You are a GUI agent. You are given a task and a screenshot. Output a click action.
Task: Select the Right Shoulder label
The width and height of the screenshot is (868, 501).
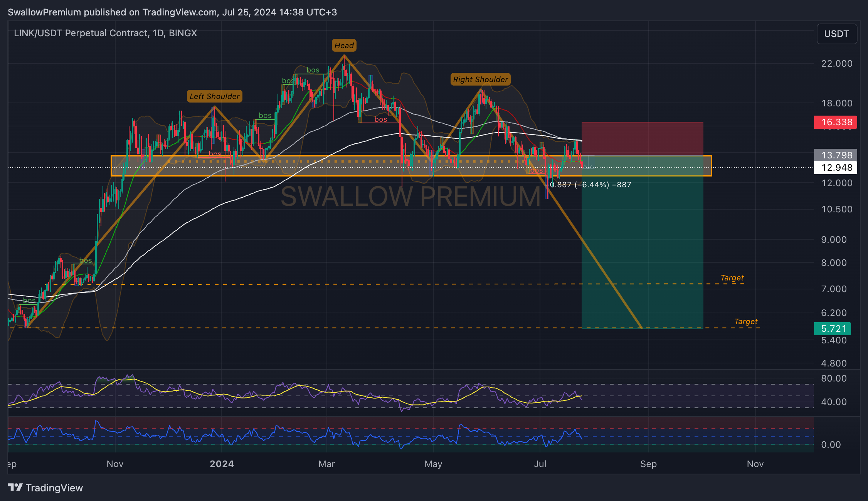coord(480,79)
